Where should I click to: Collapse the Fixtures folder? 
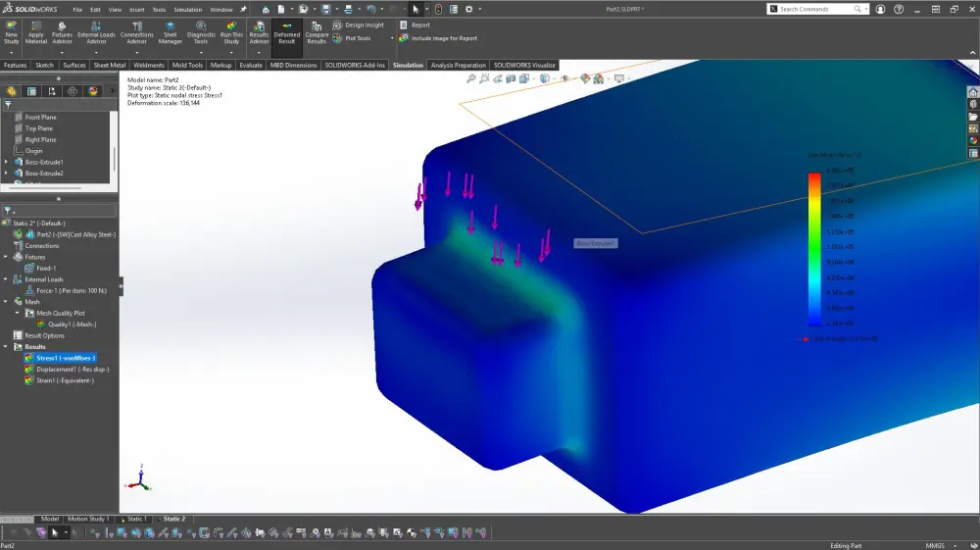6,257
